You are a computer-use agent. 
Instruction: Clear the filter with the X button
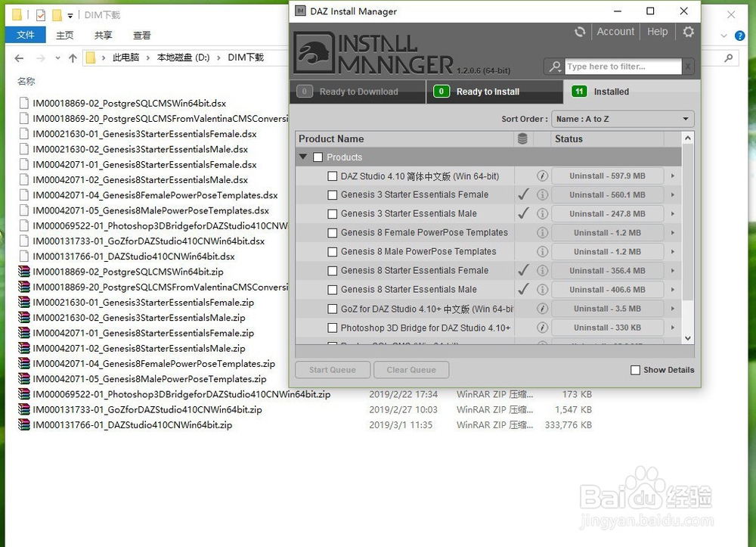(x=688, y=67)
